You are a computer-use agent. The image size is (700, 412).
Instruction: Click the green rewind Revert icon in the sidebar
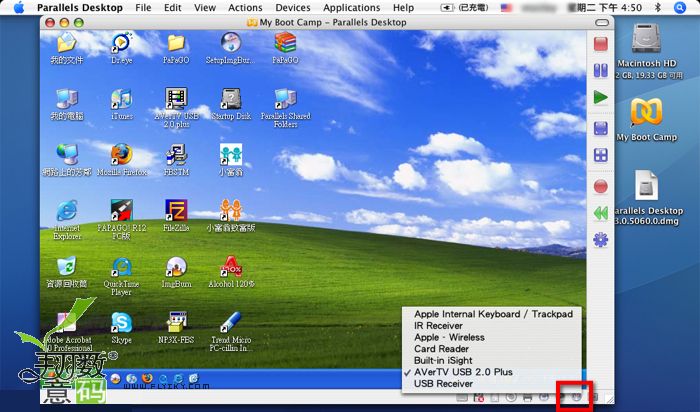click(601, 213)
